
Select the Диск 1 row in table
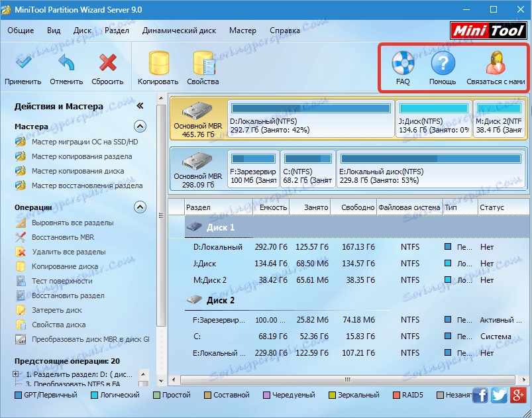pos(349,227)
